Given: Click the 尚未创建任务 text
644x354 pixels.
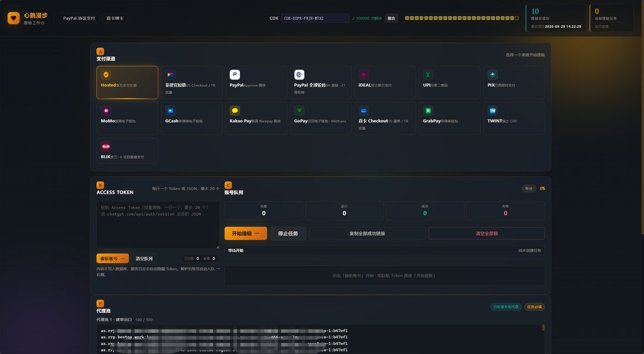Looking at the screenshot, I should tap(530, 251).
